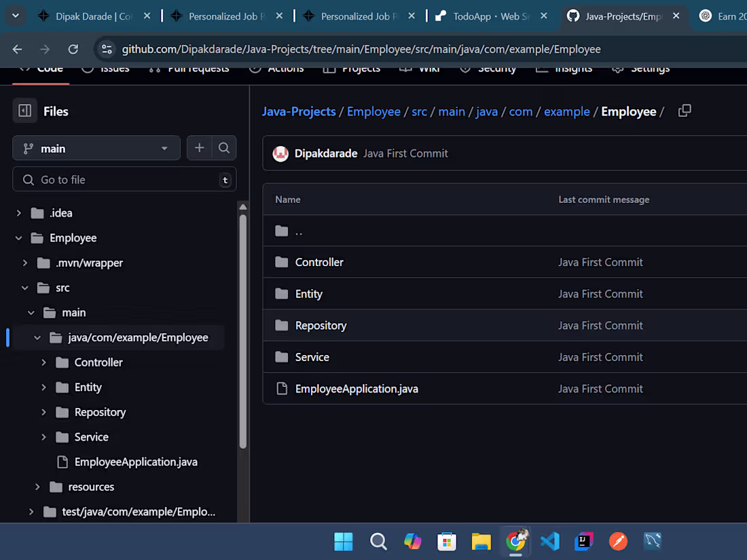Viewport: 747px width, 560px height.
Task: Collapse the main folder in tree
Action: (31, 312)
